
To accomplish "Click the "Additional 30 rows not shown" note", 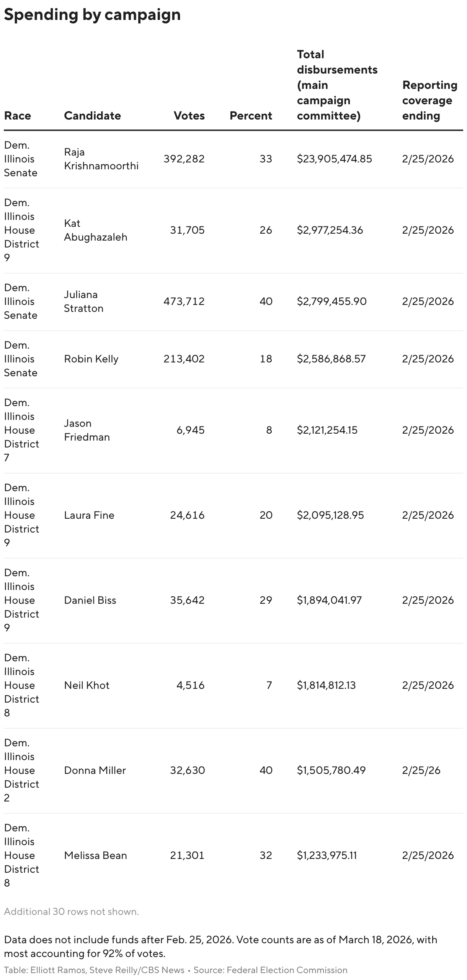I will click(x=72, y=912).
